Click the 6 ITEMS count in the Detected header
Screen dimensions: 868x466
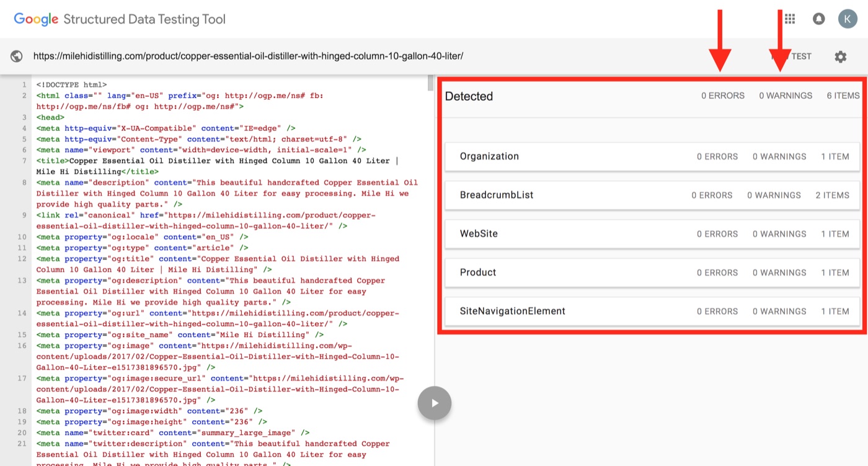click(x=843, y=96)
